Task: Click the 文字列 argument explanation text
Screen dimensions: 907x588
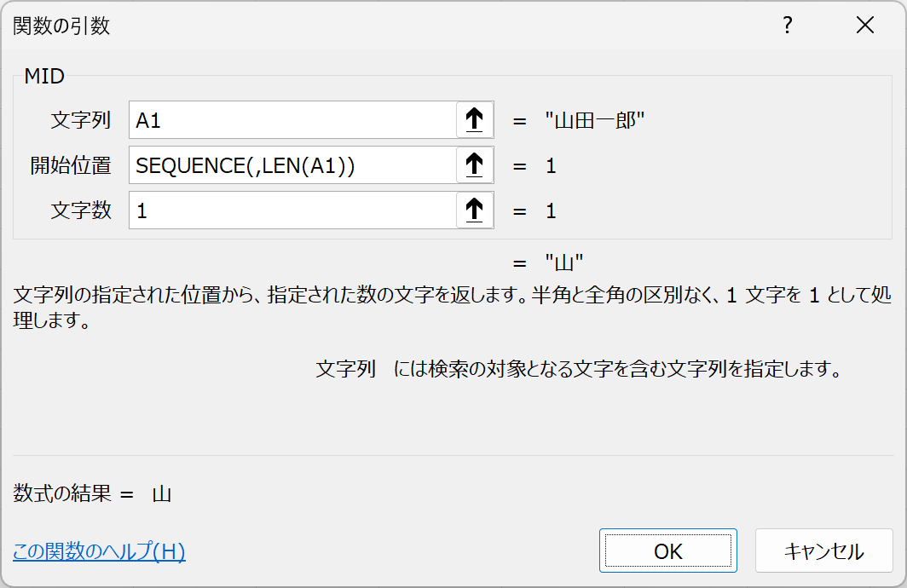Action: click(x=579, y=369)
